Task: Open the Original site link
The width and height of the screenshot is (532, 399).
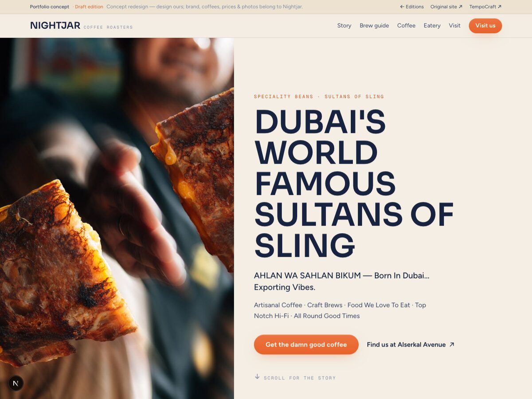Action: 446,7
